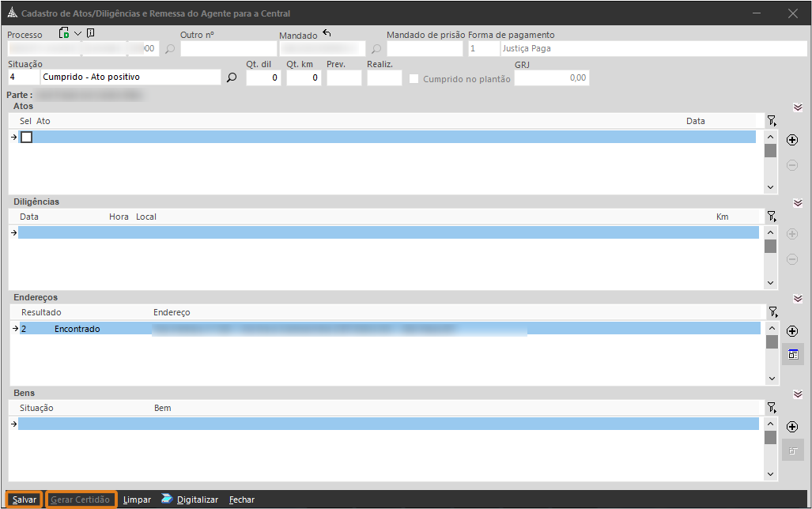Click the Bem column header
This screenshot has height=509, width=812.
[163, 408]
